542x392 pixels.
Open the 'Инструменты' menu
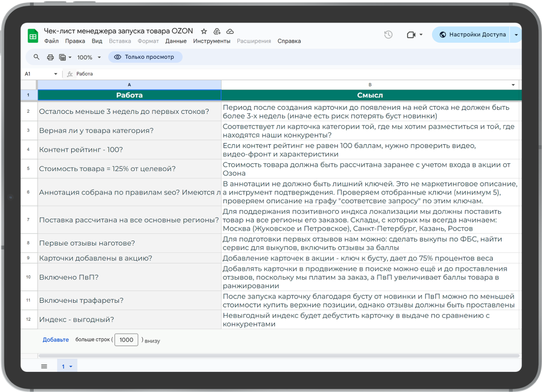tap(212, 41)
